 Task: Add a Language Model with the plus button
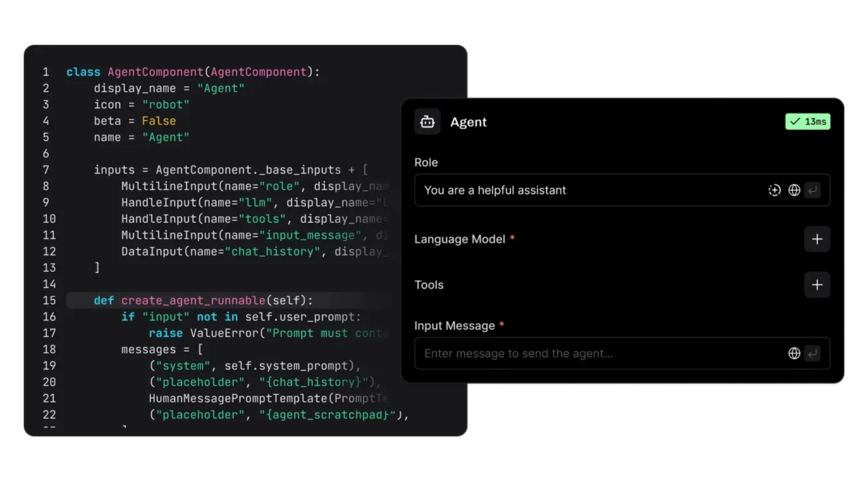pyautogui.click(x=817, y=239)
